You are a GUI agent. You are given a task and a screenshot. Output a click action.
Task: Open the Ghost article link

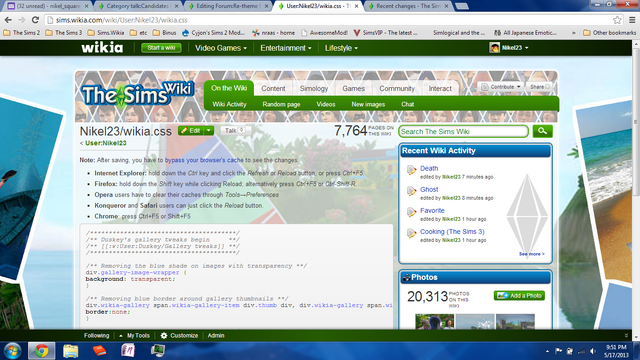(429, 189)
